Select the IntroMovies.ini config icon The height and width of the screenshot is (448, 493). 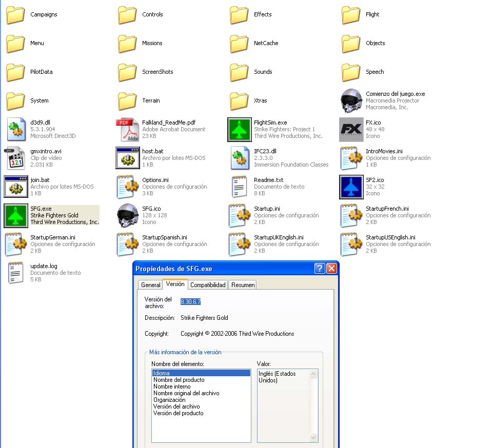351,158
